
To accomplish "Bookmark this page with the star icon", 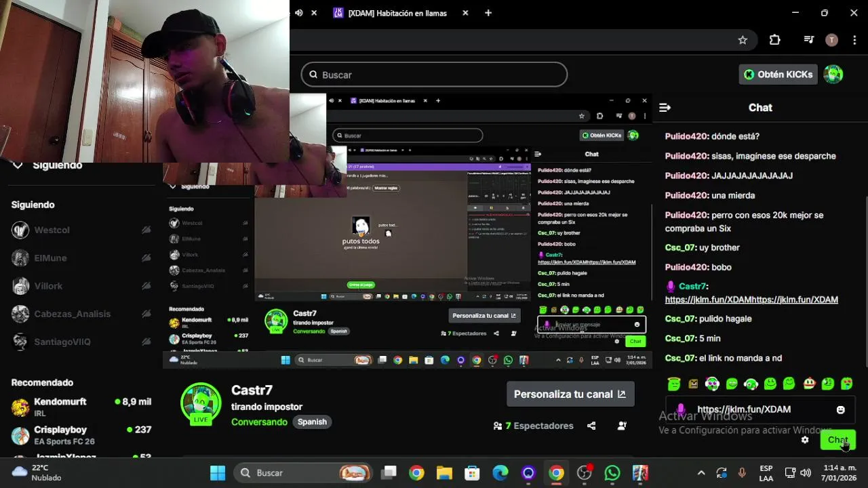I will [743, 40].
